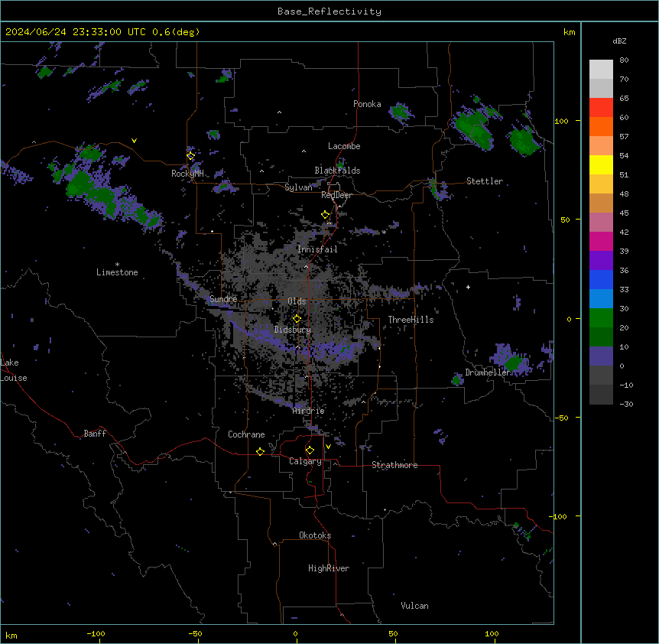This screenshot has width=659, height=644.
Task: Click the yellow v marker north of RockyMH area
Action: 134,141
